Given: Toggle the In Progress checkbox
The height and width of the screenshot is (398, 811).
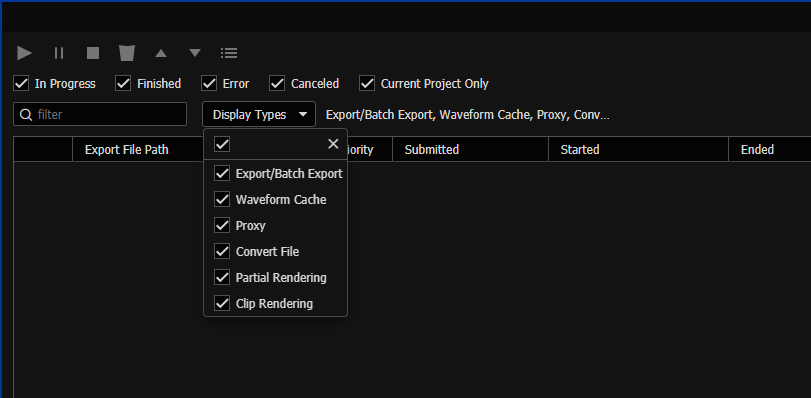Looking at the screenshot, I should pos(21,83).
